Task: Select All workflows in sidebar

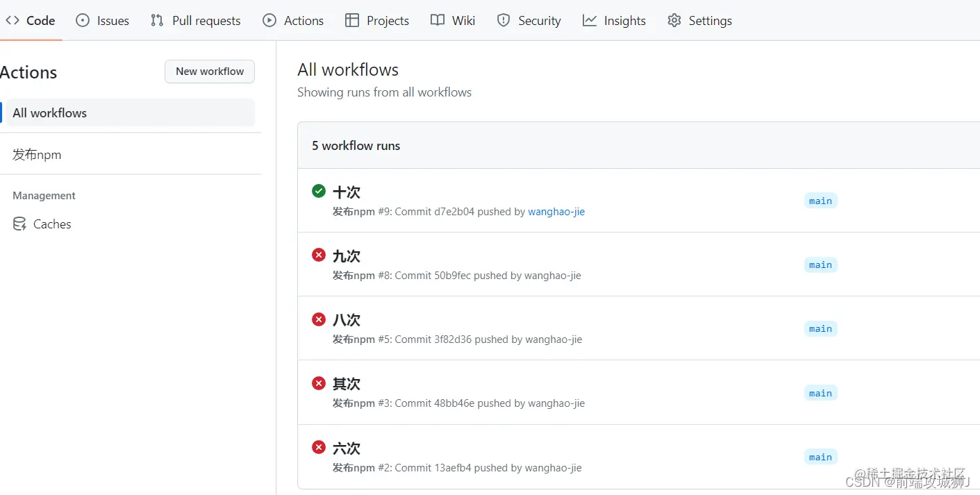Action: coord(128,112)
